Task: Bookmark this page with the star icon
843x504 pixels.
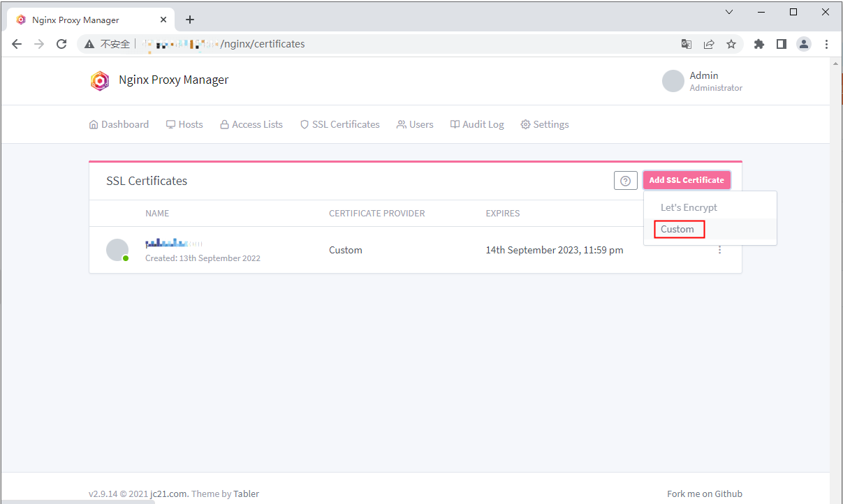Action: tap(731, 44)
